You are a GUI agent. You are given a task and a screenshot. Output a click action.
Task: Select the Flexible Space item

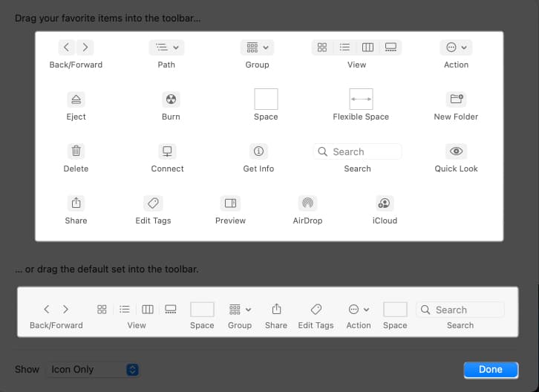[x=361, y=99]
